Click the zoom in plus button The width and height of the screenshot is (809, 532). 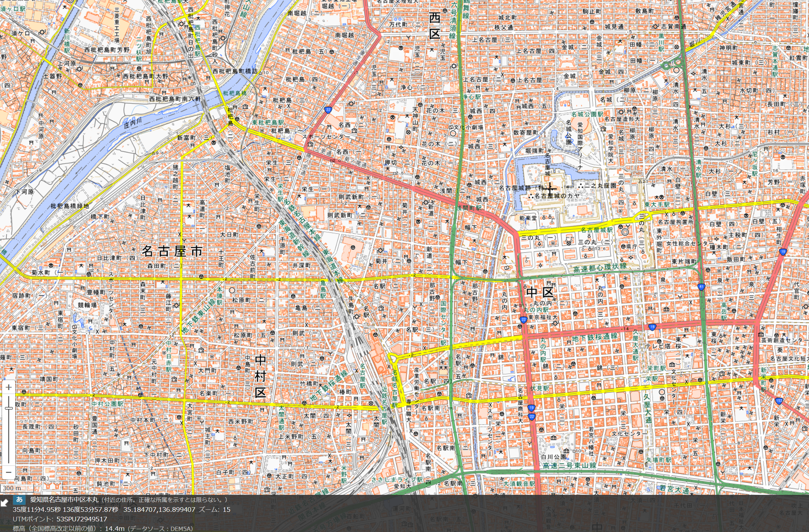pos(8,387)
